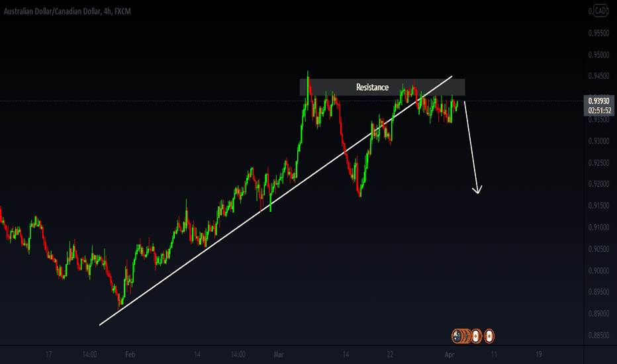The width and height of the screenshot is (617, 364).
Task: Click the Mar label on time axis
Action: point(279,355)
